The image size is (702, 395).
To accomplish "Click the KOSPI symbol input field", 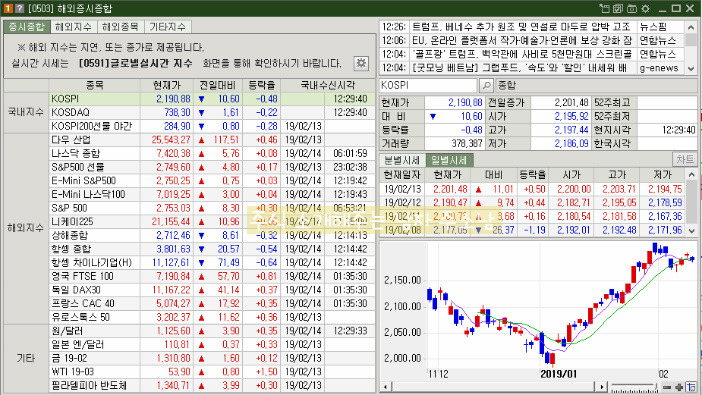I will pyautogui.click(x=428, y=85).
